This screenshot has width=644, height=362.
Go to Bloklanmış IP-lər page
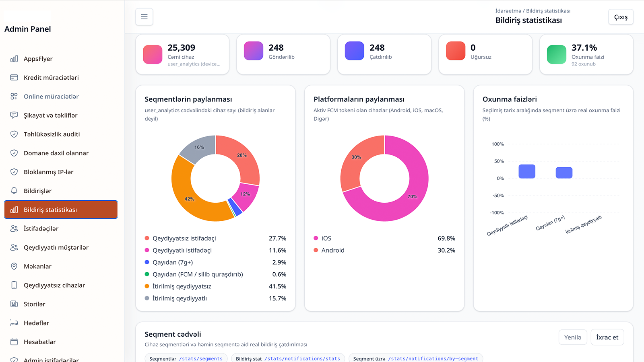[61, 172]
